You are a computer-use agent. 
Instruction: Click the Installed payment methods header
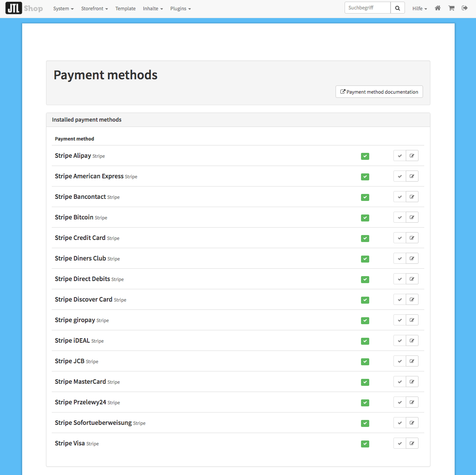point(87,120)
